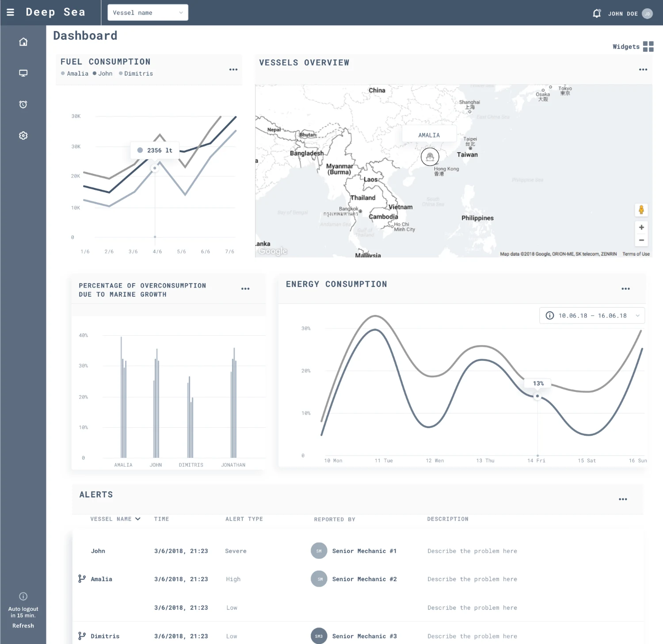
Task: Click the JOHN DOE username
Action: [623, 14]
